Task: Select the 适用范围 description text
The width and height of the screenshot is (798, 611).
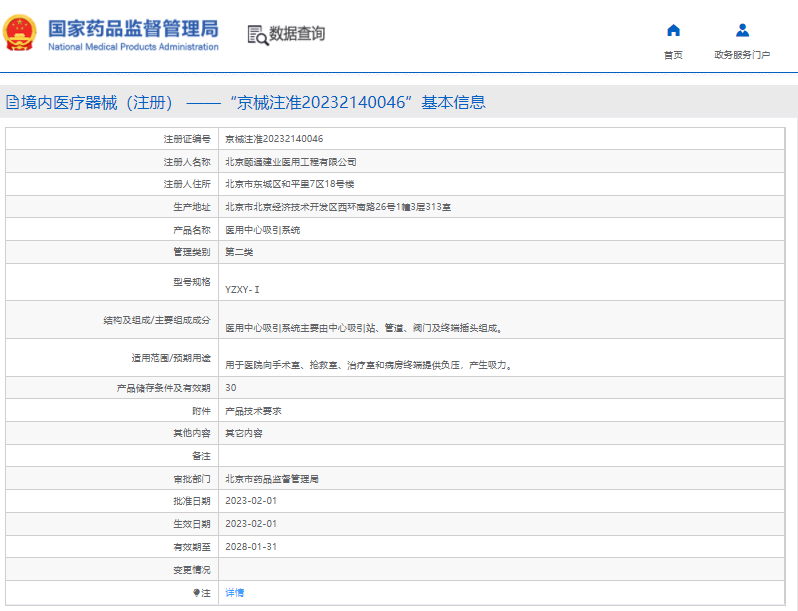Action: coord(368,365)
